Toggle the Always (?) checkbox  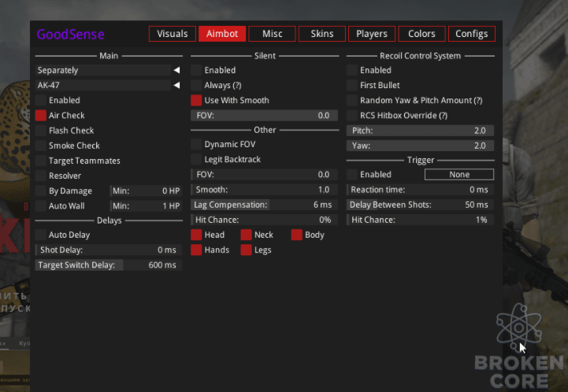[x=196, y=85]
